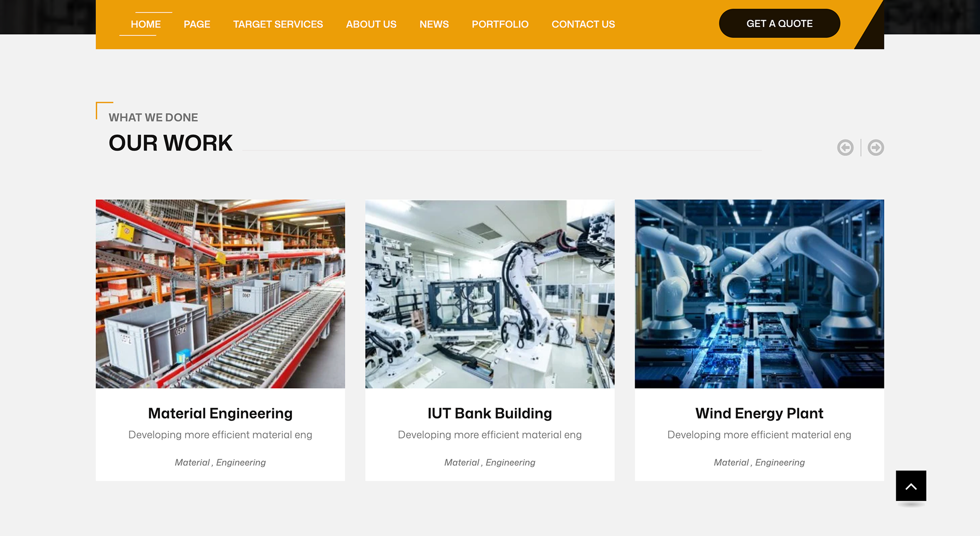The width and height of the screenshot is (980, 536).
Task: Click Contact Us in the navbar
Action: tap(583, 24)
